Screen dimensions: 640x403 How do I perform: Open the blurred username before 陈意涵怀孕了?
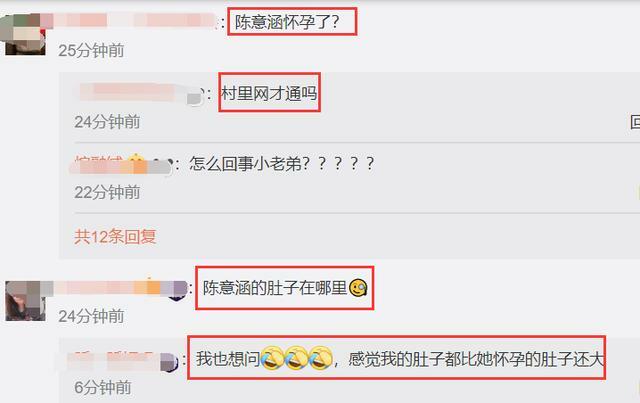(131, 20)
